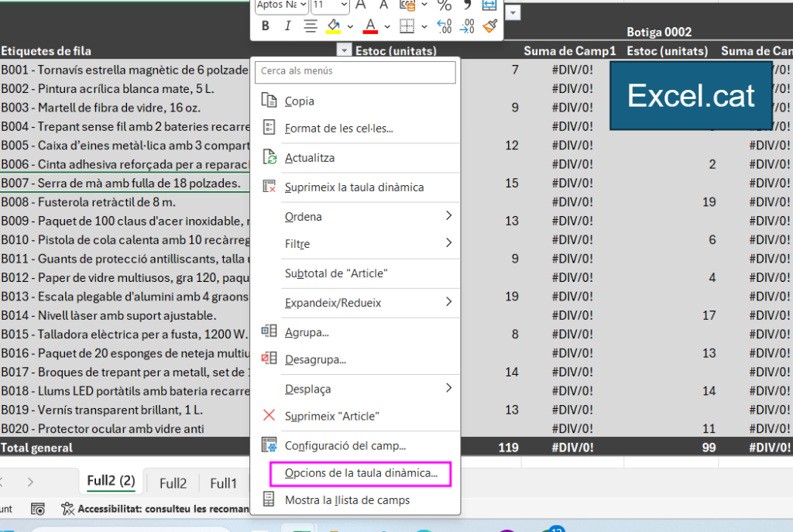This screenshot has width=793, height=532.
Task: Select row B001 - Tornavís estrella magnètic
Action: [x=125, y=70]
